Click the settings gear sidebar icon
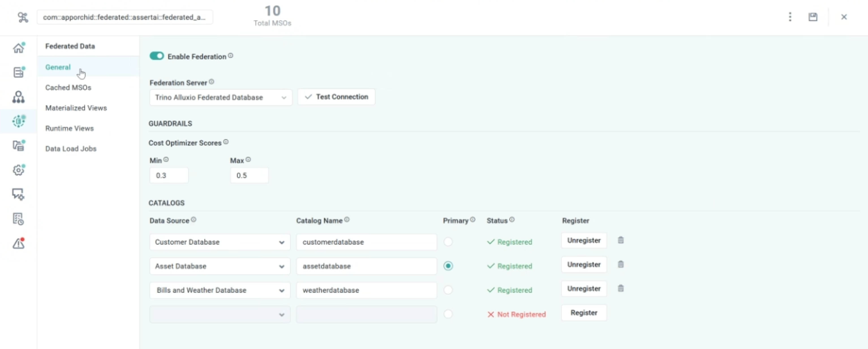Screen dimensions: 868x349 pos(19,170)
